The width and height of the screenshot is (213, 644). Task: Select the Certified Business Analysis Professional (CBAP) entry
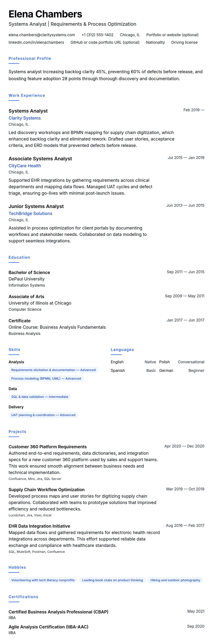click(58, 612)
